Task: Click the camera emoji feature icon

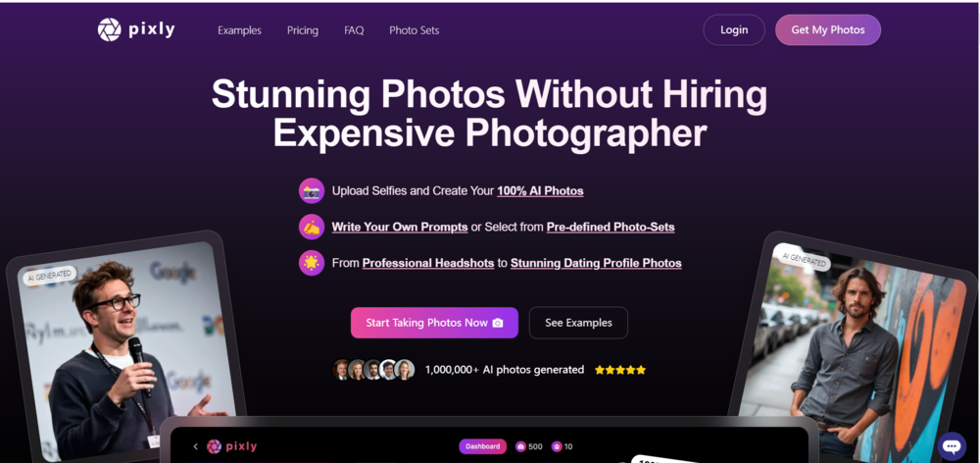Action: coord(312,190)
